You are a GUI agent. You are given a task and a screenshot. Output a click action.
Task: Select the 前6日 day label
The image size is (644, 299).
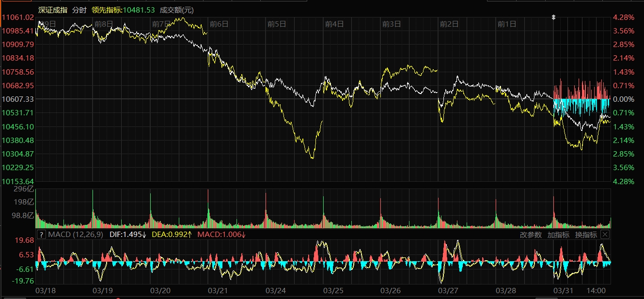pos(219,23)
